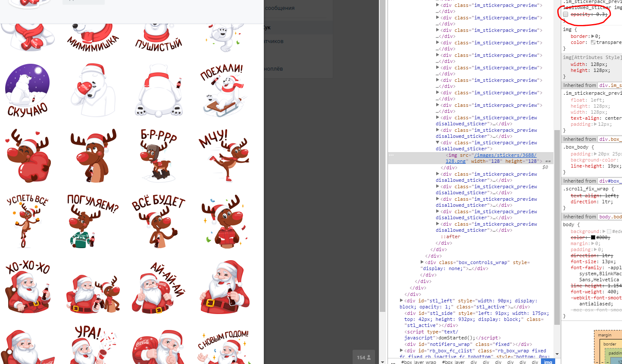Image resolution: width=622 pixels, height=364 pixels.
Task: Select the ПОГУЛЯЕМ? reindeer sticker
Action: click(93, 221)
